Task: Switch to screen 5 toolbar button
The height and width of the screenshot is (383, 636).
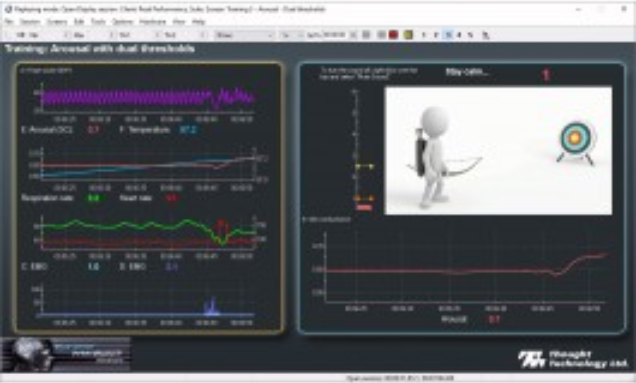Action: [x=471, y=35]
